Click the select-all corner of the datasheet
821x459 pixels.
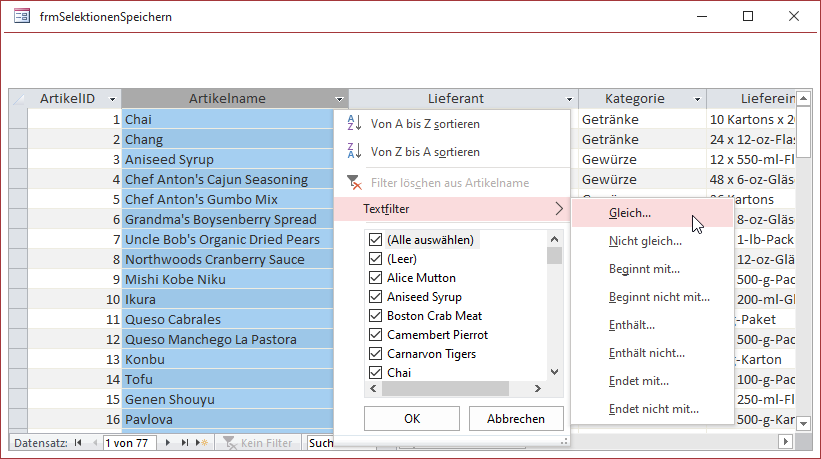pyautogui.click(x=18, y=99)
